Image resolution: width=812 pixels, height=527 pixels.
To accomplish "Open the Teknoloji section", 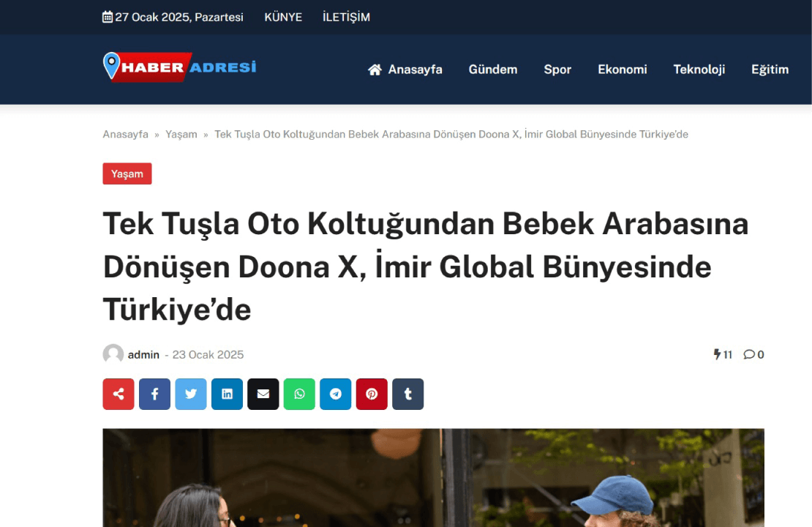I will point(699,70).
